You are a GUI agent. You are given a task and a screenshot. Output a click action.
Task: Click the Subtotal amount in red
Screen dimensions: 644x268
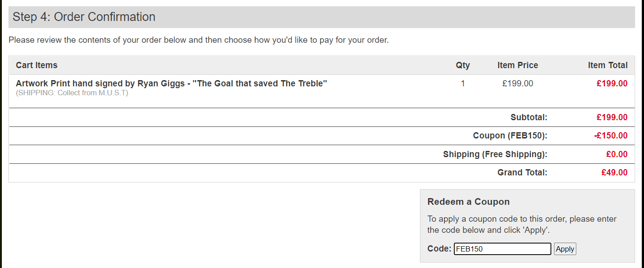point(612,118)
